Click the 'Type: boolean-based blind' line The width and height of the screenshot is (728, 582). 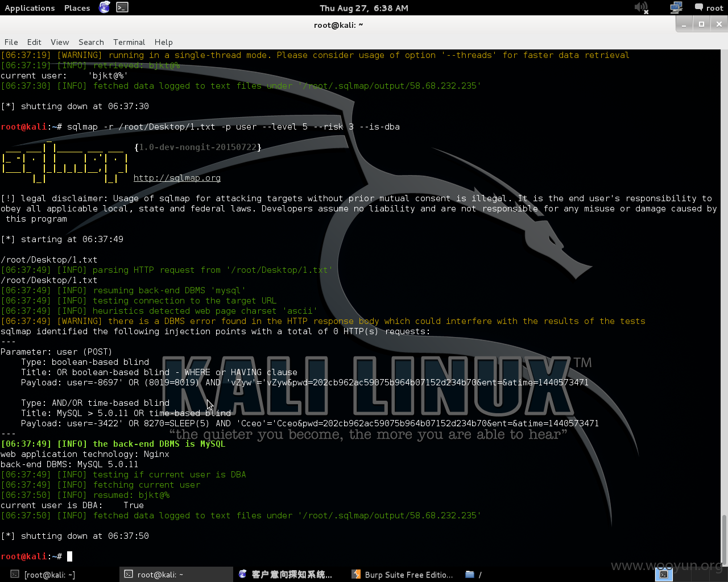point(85,362)
